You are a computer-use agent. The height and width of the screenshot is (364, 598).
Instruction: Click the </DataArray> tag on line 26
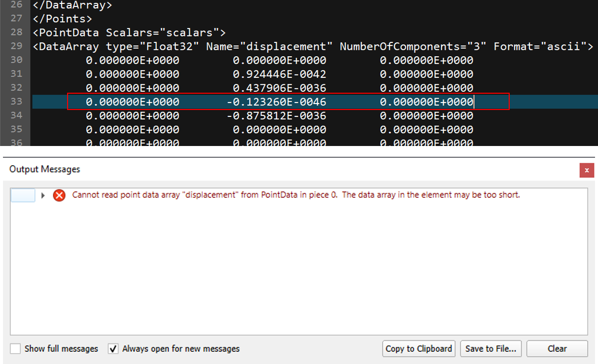(73, 6)
